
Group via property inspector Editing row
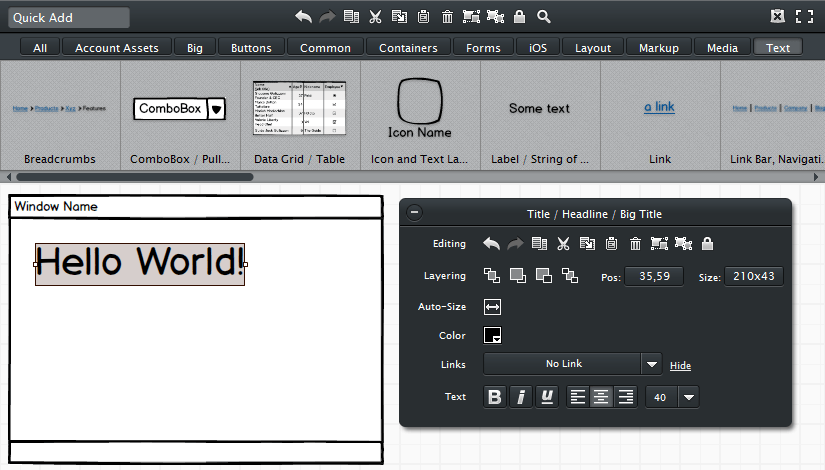pos(659,244)
